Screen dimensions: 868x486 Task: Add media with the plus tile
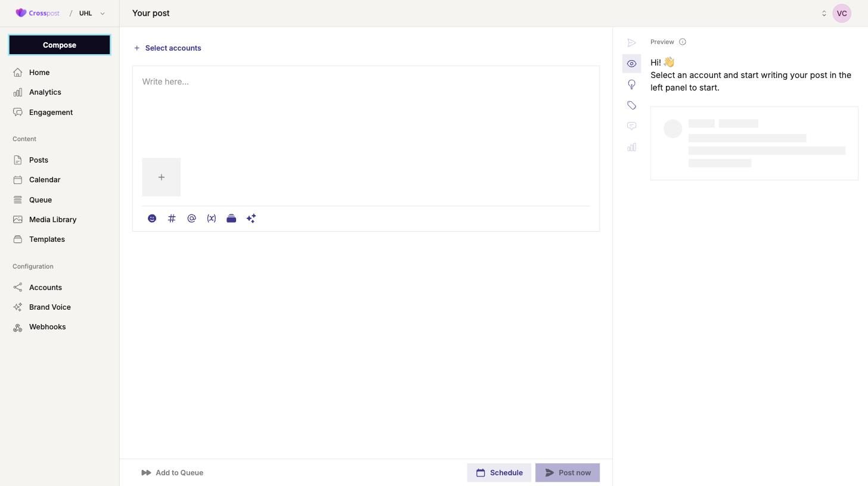click(x=162, y=177)
